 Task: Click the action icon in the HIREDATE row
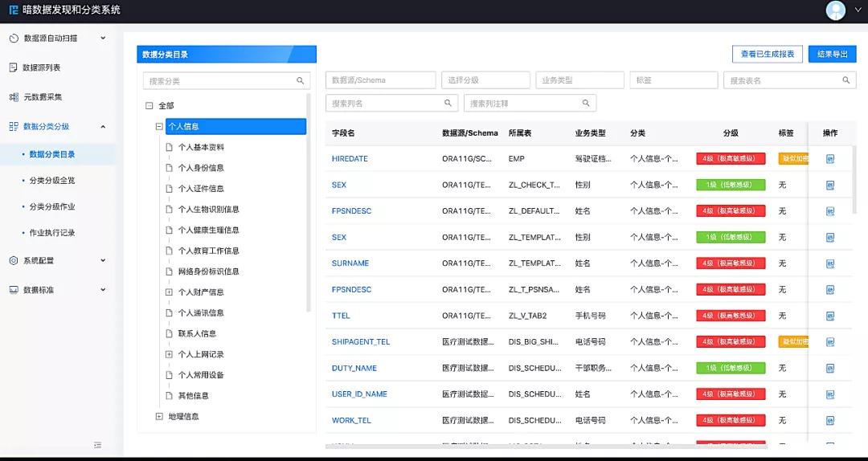tap(830, 159)
